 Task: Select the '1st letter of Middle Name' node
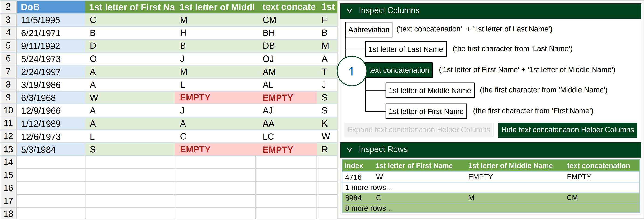[x=429, y=90]
